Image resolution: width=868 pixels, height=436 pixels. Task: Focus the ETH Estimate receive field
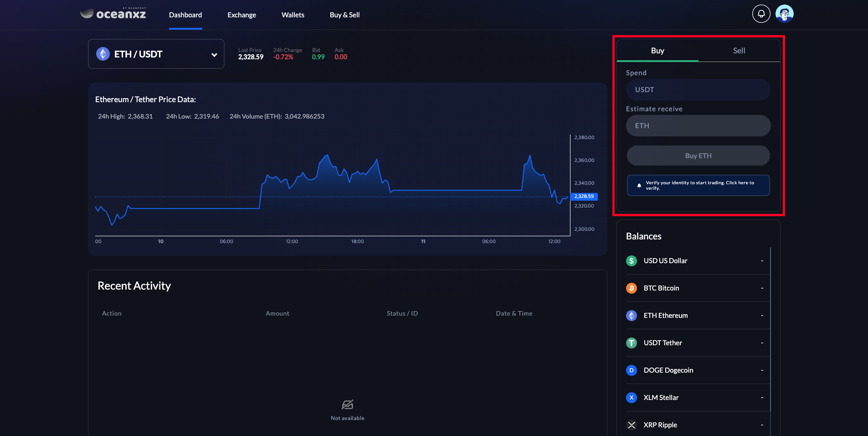point(699,125)
